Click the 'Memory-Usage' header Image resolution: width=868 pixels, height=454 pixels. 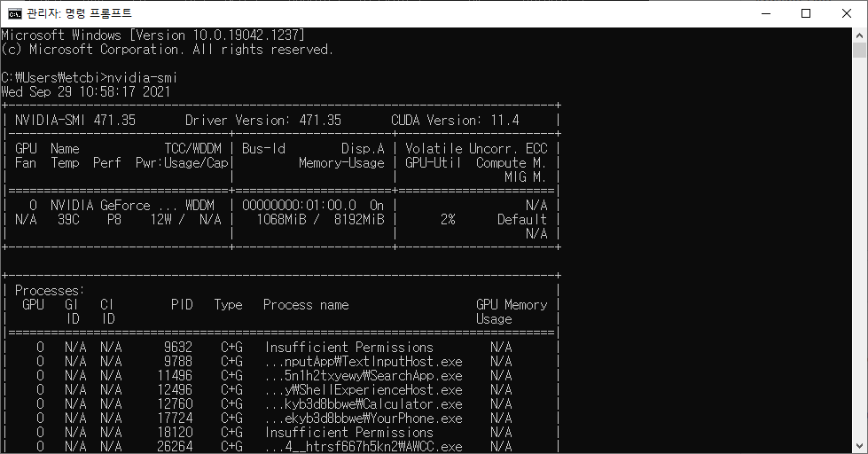(341, 163)
